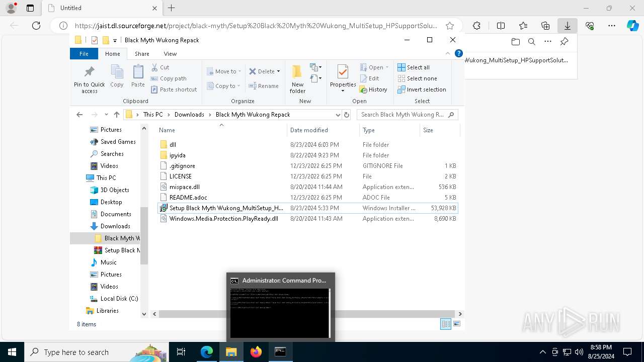Expand the Easy access dropdown in ribbon
644x362 pixels.
[316, 78]
